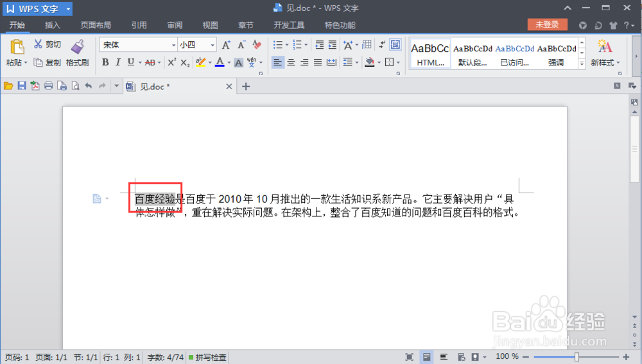
Task: Click the Cut (剪切) scissors icon
Action: [x=38, y=44]
